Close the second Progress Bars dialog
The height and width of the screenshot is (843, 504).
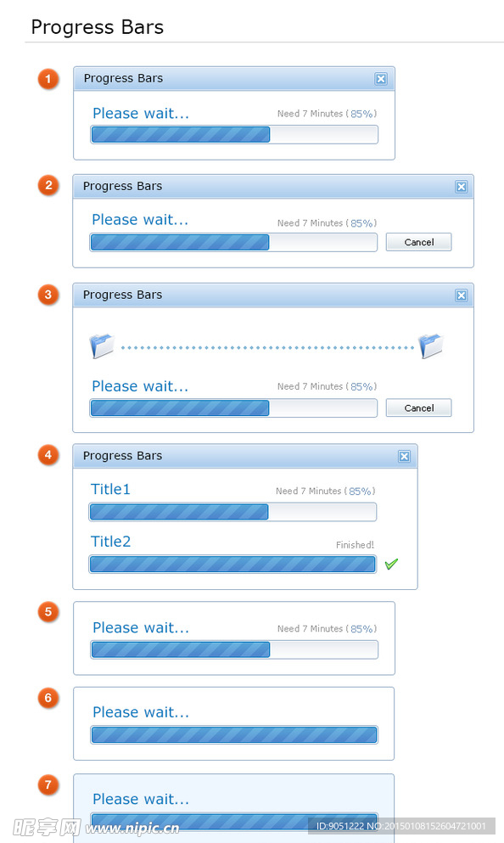(461, 187)
